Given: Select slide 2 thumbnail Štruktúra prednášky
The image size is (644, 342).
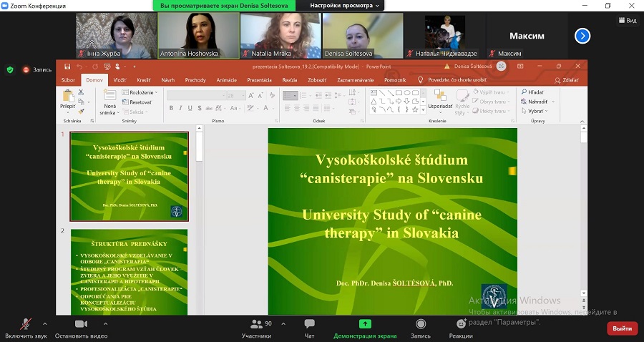Looking at the screenshot, I should pos(130,272).
